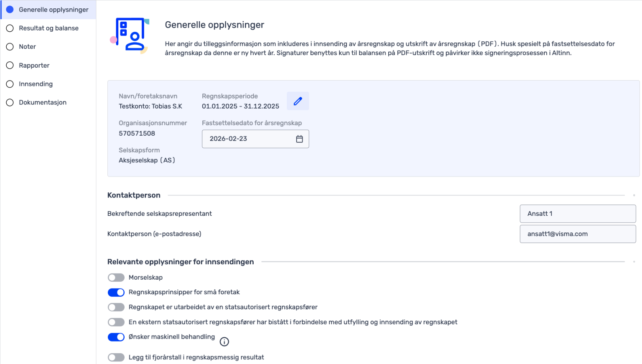Click the info icon next to Ønsker maskinell behandling
The image size is (642, 364).
point(224,342)
